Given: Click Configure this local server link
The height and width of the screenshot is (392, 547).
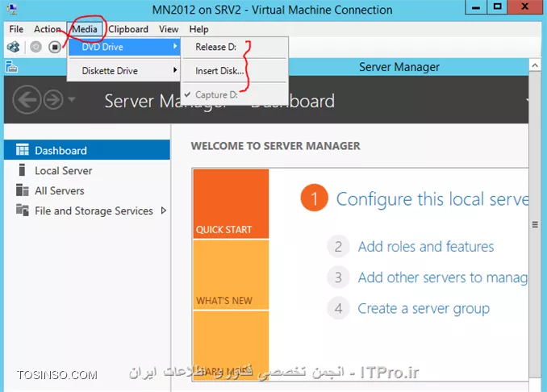Looking at the screenshot, I should (432, 199).
